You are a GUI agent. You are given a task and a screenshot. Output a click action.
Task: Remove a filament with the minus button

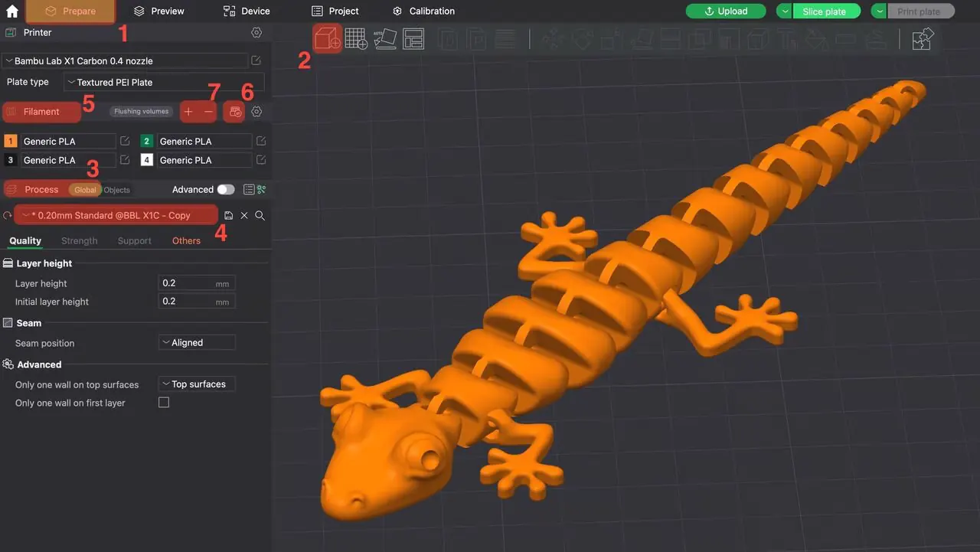click(x=208, y=112)
